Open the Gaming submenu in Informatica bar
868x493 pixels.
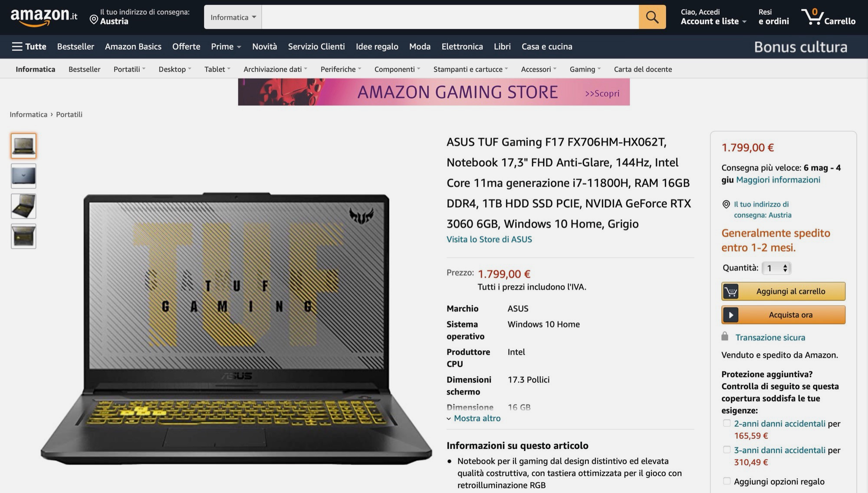[x=585, y=69]
